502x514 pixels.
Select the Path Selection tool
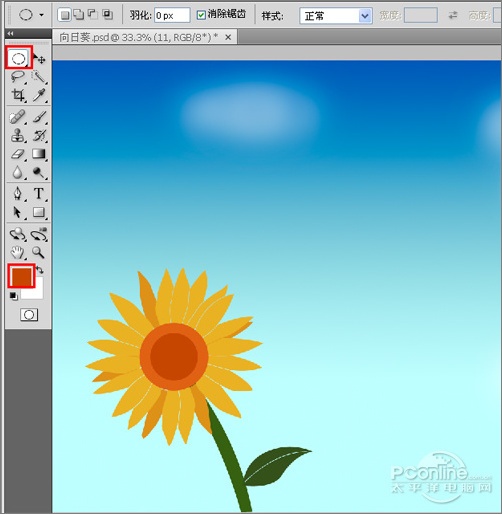[x=18, y=212]
